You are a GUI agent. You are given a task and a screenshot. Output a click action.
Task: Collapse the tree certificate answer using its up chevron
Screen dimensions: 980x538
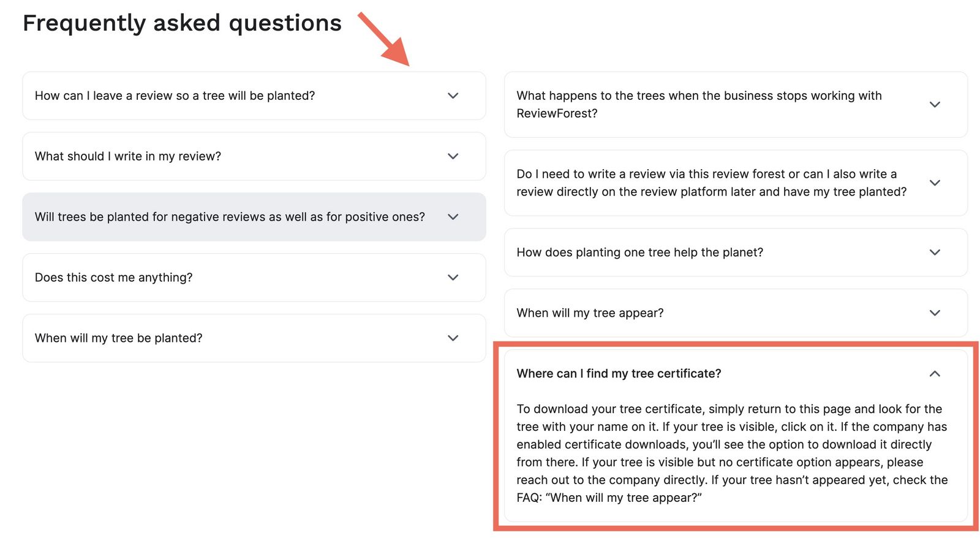tap(935, 374)
